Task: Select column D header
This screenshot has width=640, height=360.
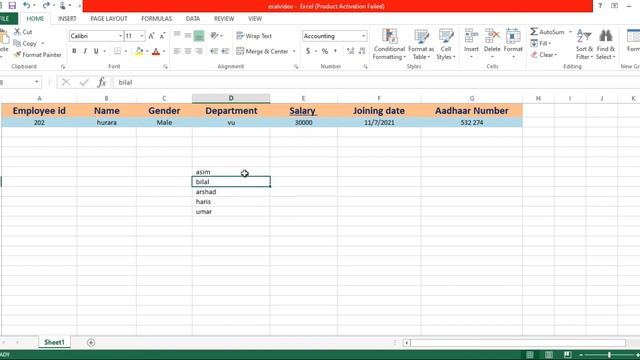Action: pyautogui.click(x=231, y=98)
